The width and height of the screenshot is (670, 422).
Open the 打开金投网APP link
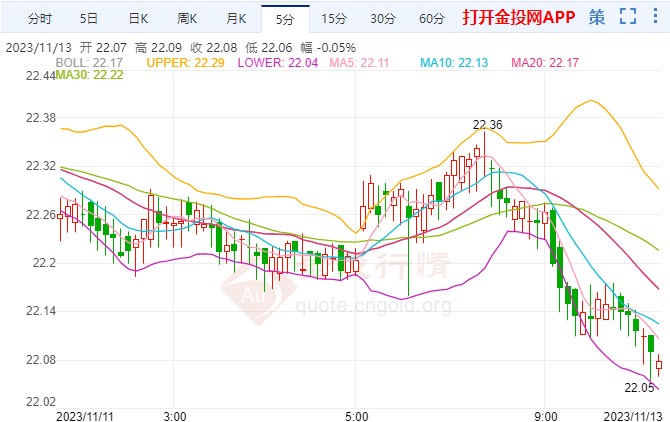point(519,18)
